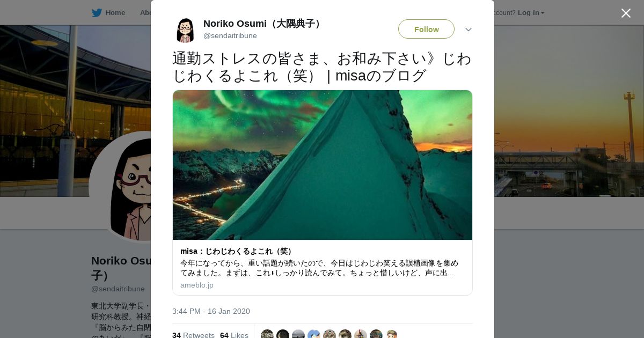
Task: Select the black crescent liker avatar
Action: pyautogui.click(x=283, y=334)
